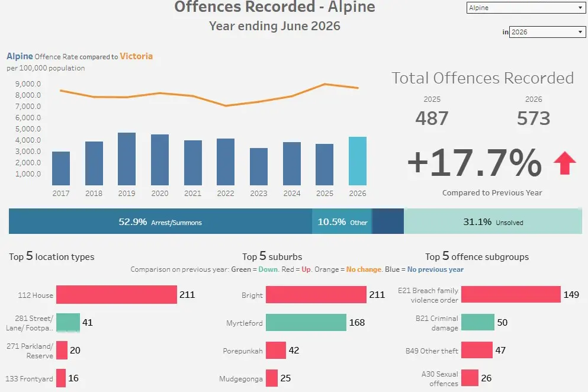
Task: Select the 2020 offence rate bar
Action: (x=160, y=160)
